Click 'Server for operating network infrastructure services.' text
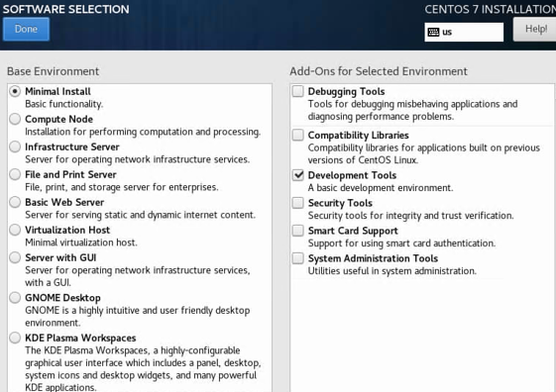556x392 pixels. tap(137, 159)
